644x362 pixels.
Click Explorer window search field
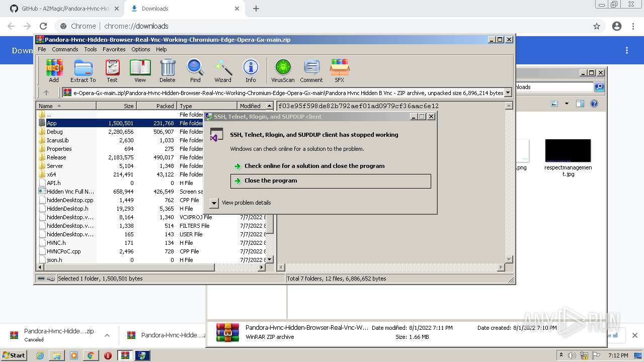pos(554,87)
